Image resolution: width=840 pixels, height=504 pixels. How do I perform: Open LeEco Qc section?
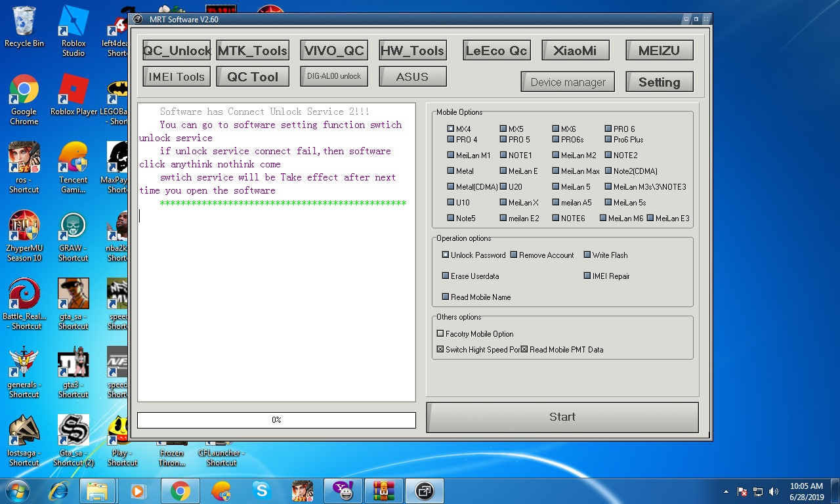(496, 50)
